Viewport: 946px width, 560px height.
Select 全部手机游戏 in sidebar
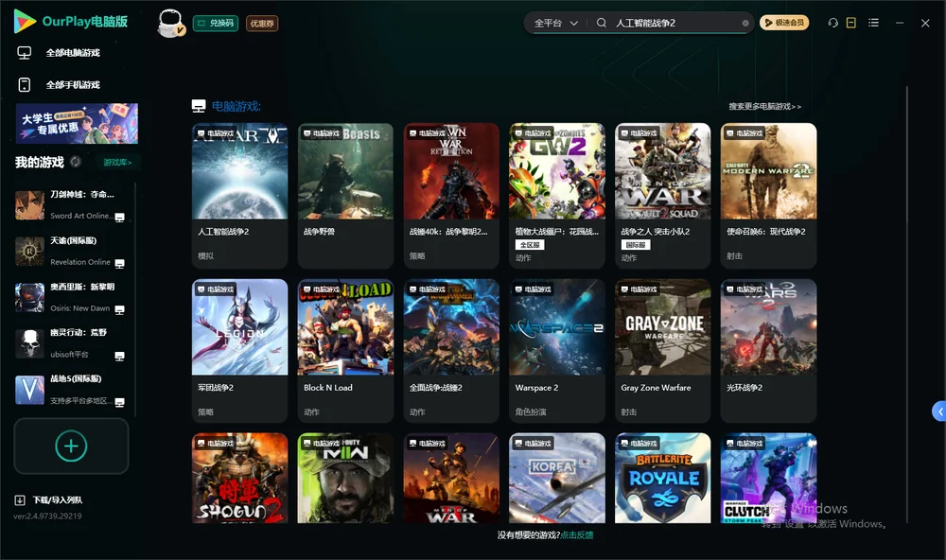pyautogui.click(x=73, y=85)
